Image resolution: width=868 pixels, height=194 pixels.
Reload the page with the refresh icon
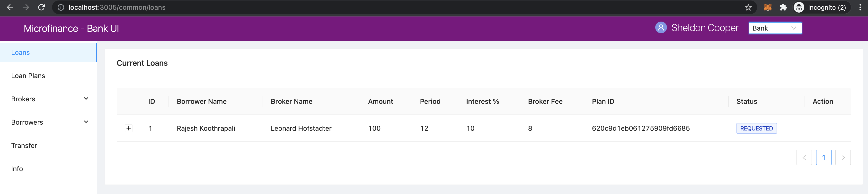coord(41,8)
